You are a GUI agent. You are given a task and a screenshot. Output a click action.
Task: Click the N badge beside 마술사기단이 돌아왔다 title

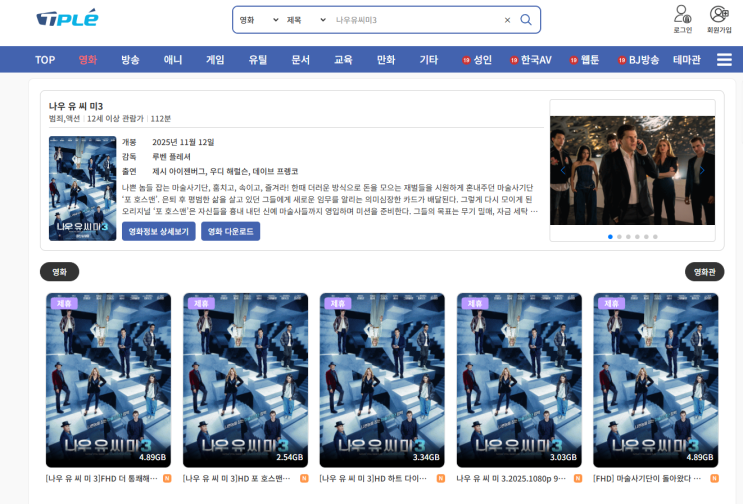click(714, 478)
